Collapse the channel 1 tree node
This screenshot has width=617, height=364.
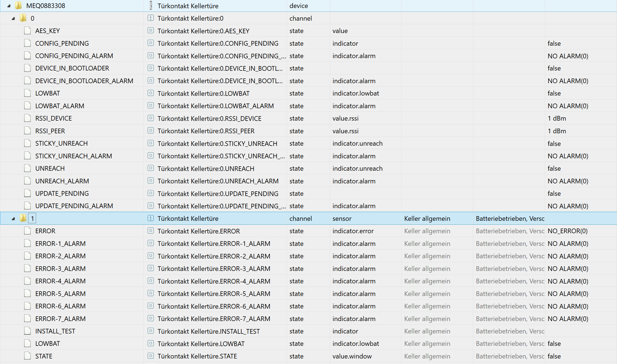pyautogui.click(x=13, y=219)
